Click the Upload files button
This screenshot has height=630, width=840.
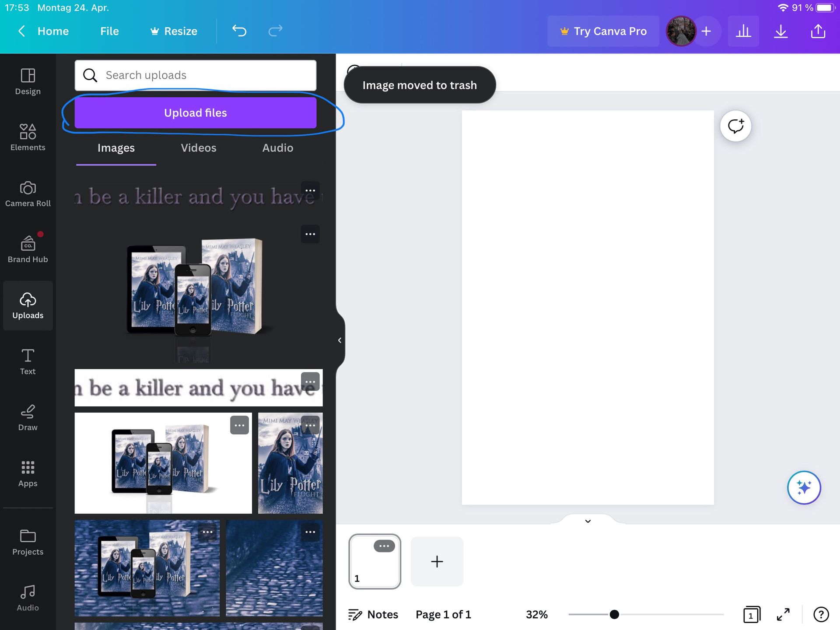point(195,113)
